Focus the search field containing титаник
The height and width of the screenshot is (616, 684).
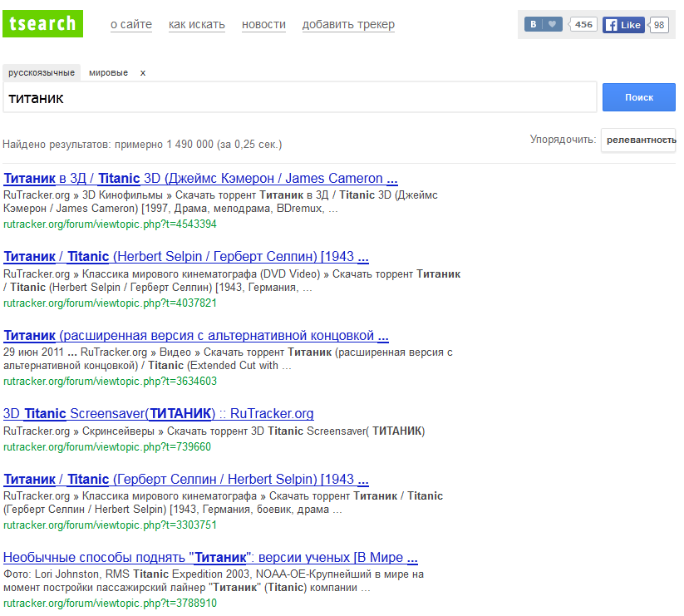299,97
